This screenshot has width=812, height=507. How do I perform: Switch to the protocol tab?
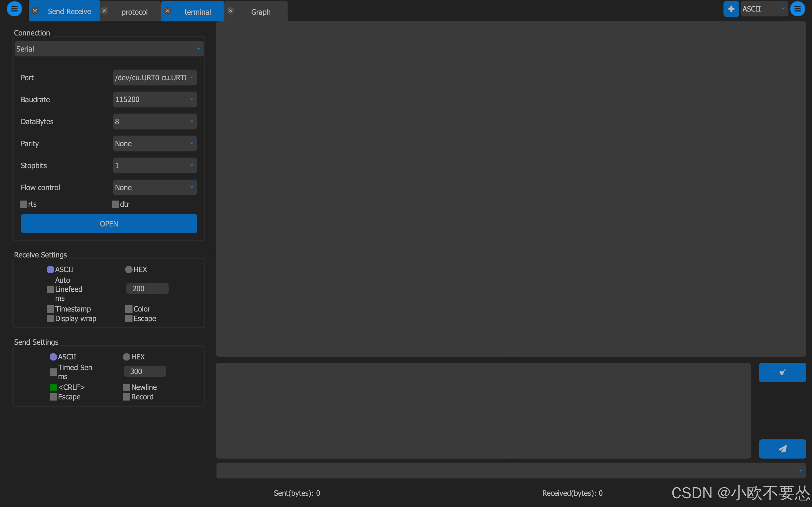pyautogui.click(x=134, y=12)
